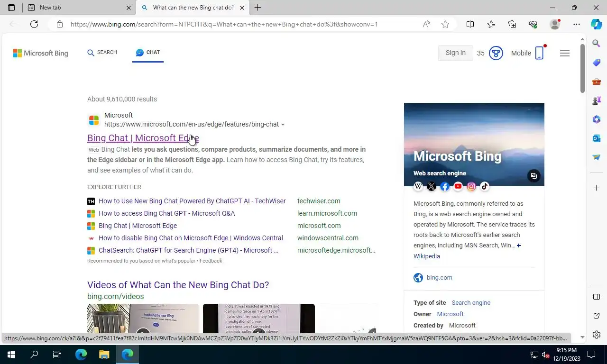Click Feedback link under recommendations
607x364 pixels.
coord(211,261)
